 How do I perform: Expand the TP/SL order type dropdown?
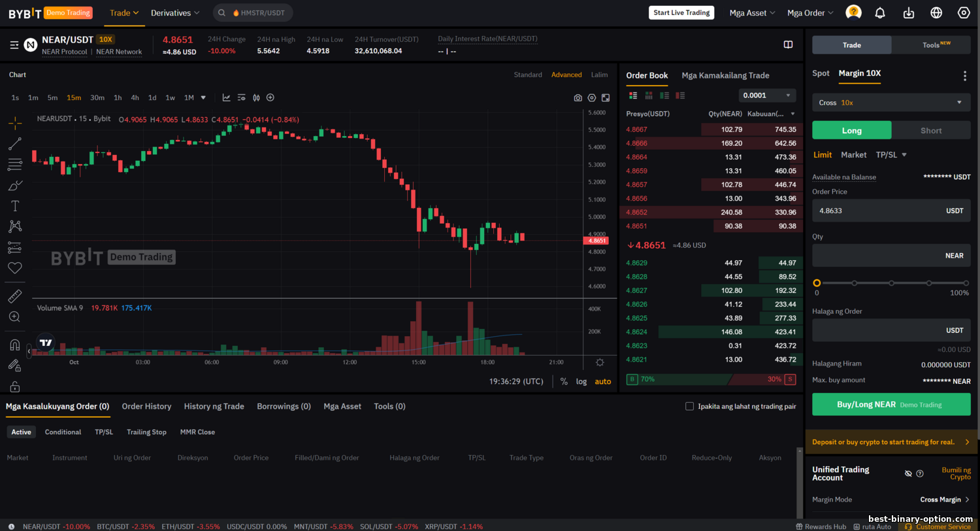pos(892,155)
